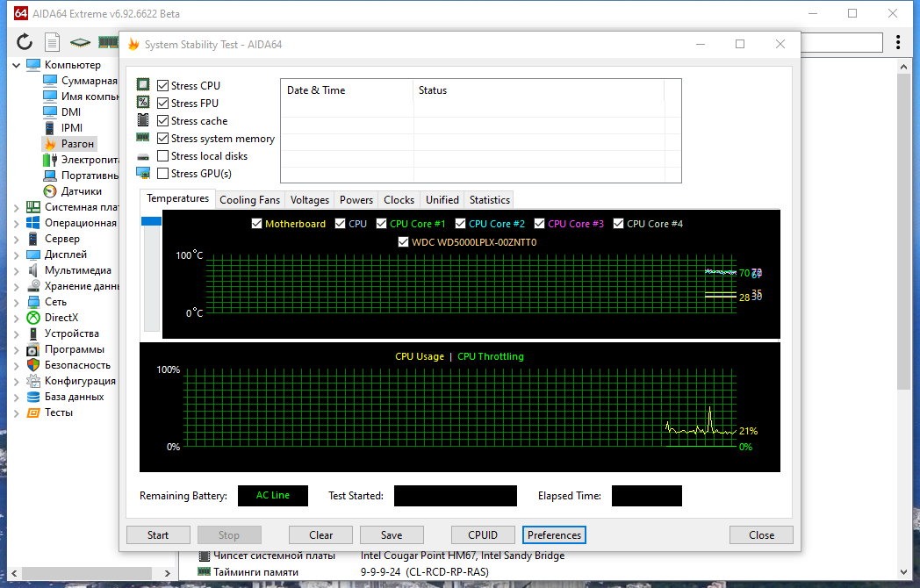Screen dimensions: 920x588
Task: Click the motherboard chip icon in AIDA64 toolbar
Action: pyautogui.click(x=80, y=42)
